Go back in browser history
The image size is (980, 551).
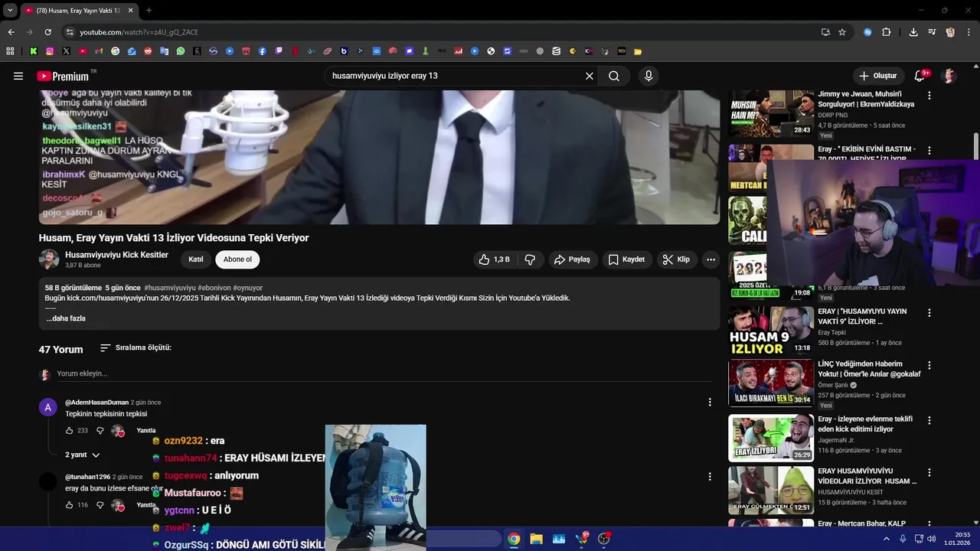coord(11,32)
